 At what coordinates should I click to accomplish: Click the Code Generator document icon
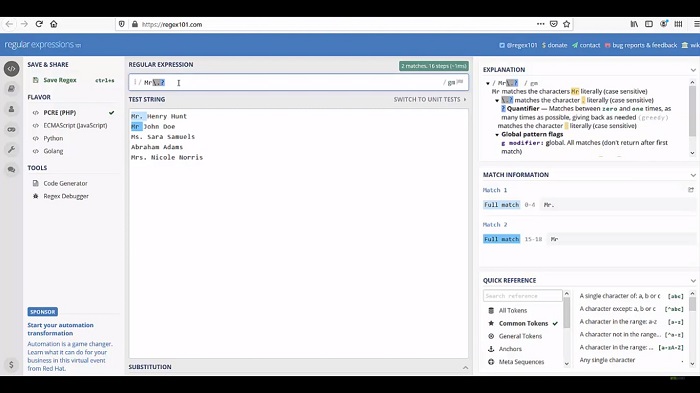36,183
